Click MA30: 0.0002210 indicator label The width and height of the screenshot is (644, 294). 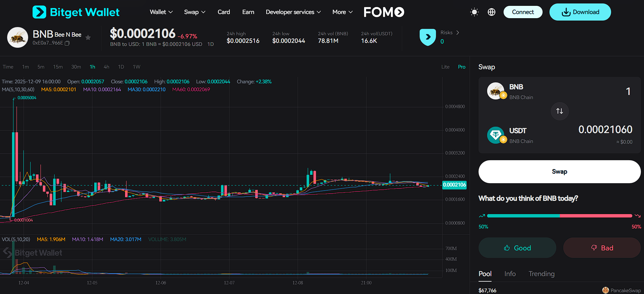click(147, 90)
